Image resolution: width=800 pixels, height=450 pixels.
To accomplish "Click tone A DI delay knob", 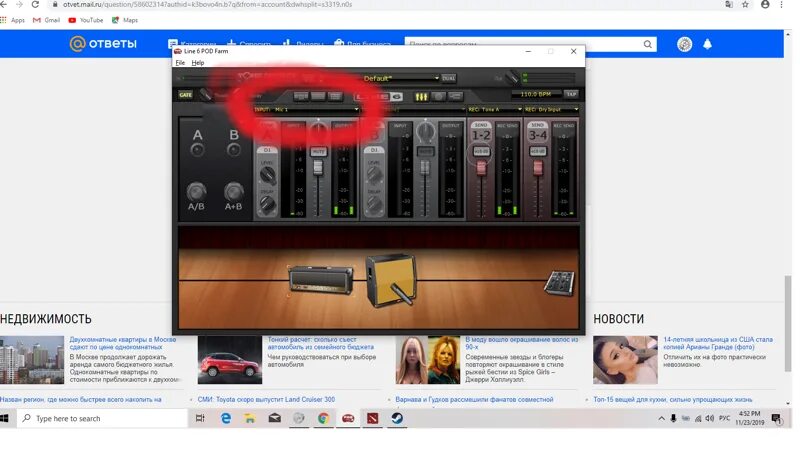I will pos(267,204).
